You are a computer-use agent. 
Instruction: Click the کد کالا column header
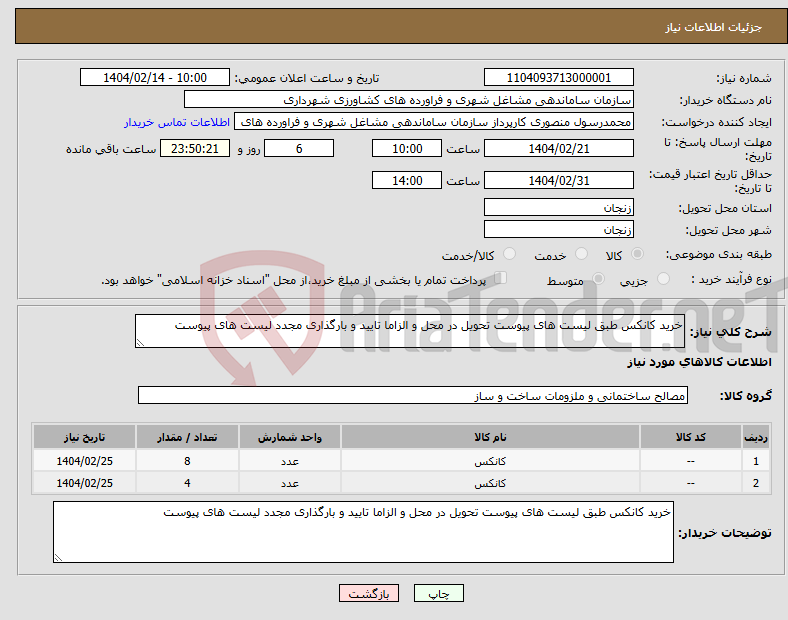click(x=691, y=437)
